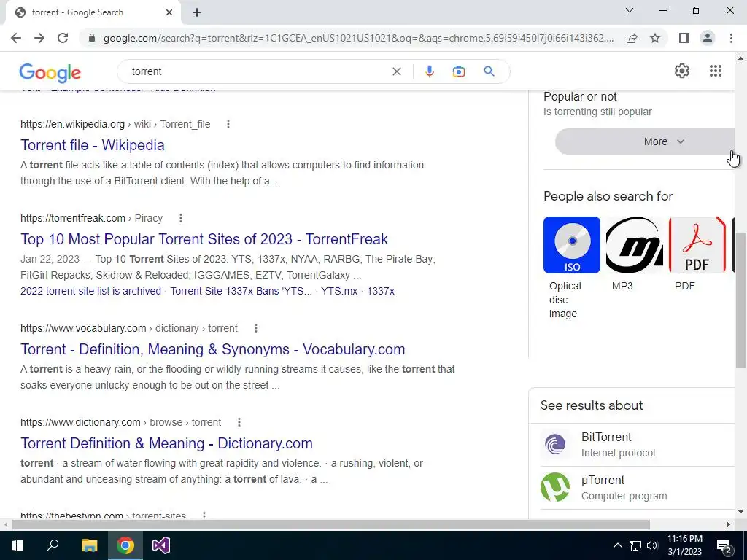The height and width of the screenshot is (560, 747).
Task: Open Chrome's three-dot menu
Action: tap(731, 38)
